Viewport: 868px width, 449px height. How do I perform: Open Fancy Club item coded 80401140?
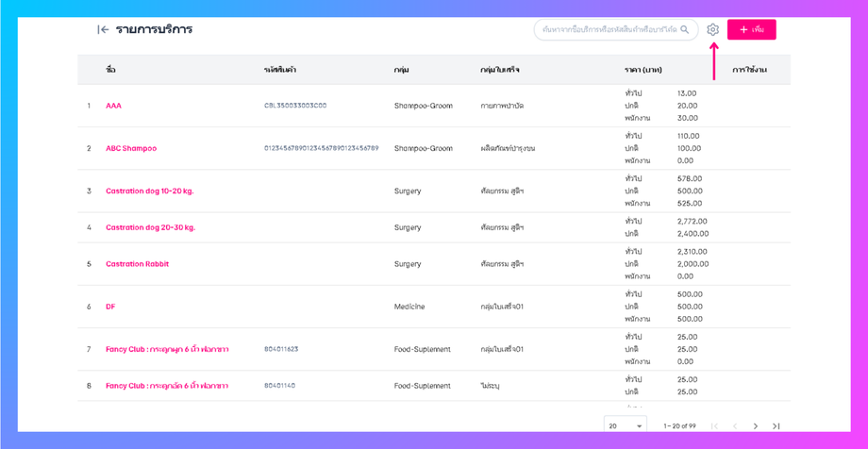[167, 386]
